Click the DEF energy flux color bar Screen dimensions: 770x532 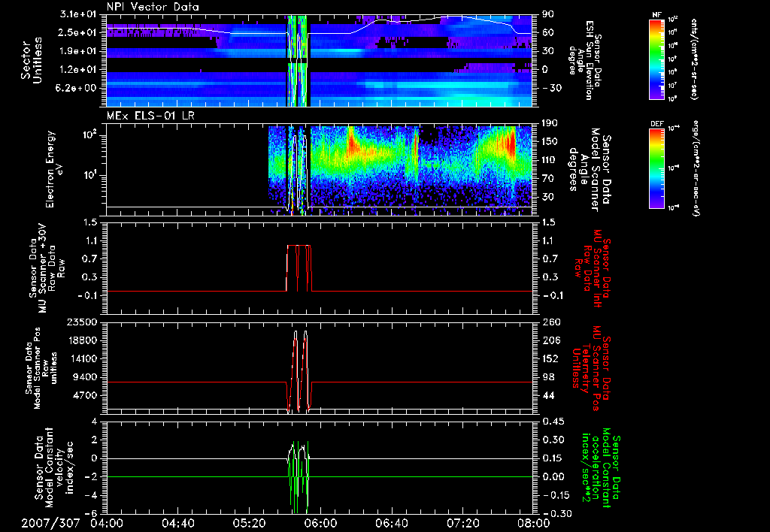657,168
